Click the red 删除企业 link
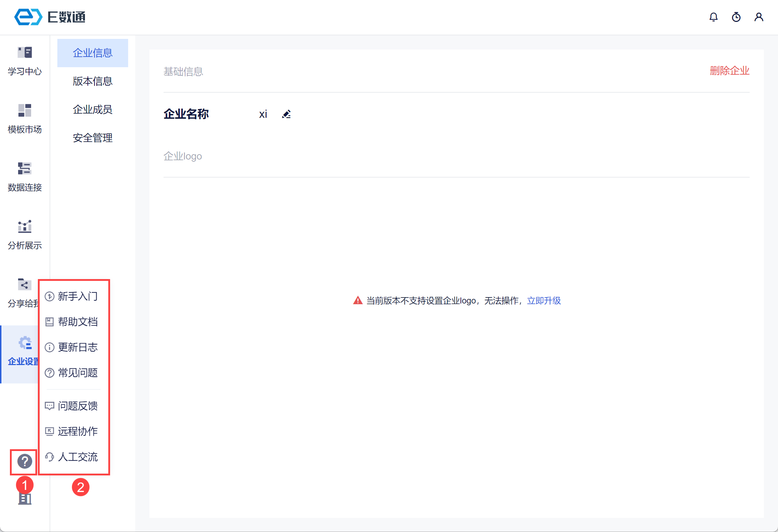 point(729,71)
